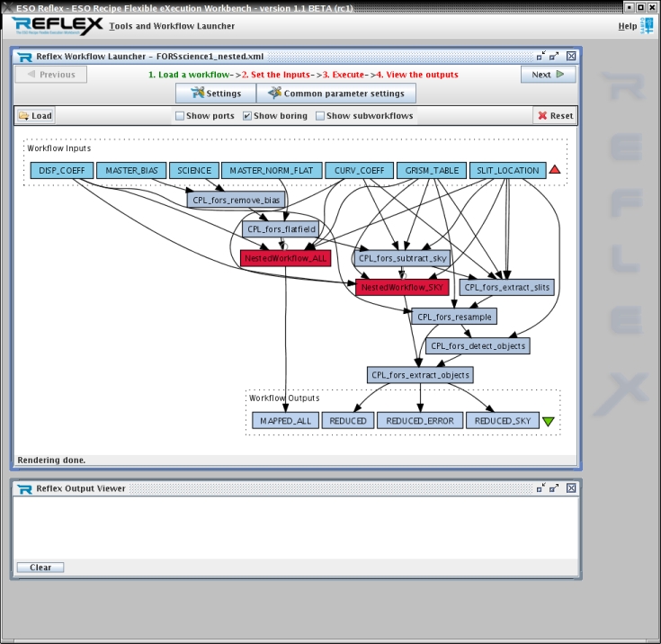Image resolution: width=661 pixels, height=644 pixels.
Task: Uncheck the Show boring checkbox
Action: tap(247, 116)
